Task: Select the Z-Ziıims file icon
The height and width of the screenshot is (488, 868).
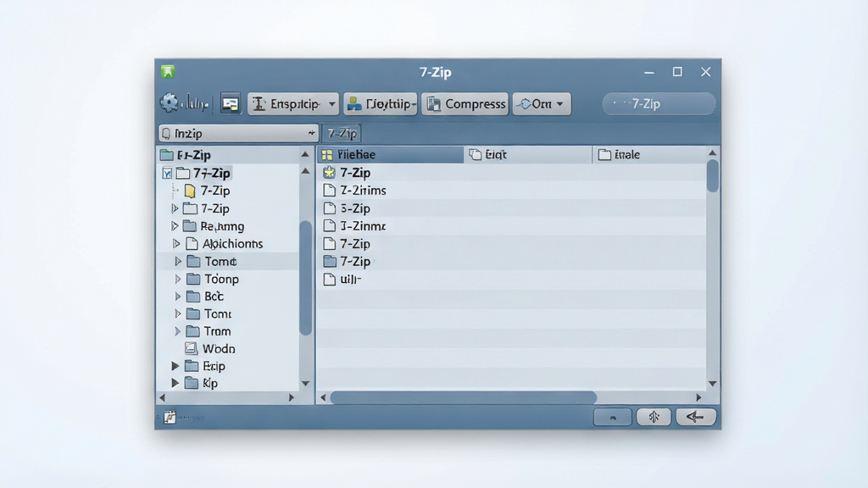Action: click(x=330, y=191)
